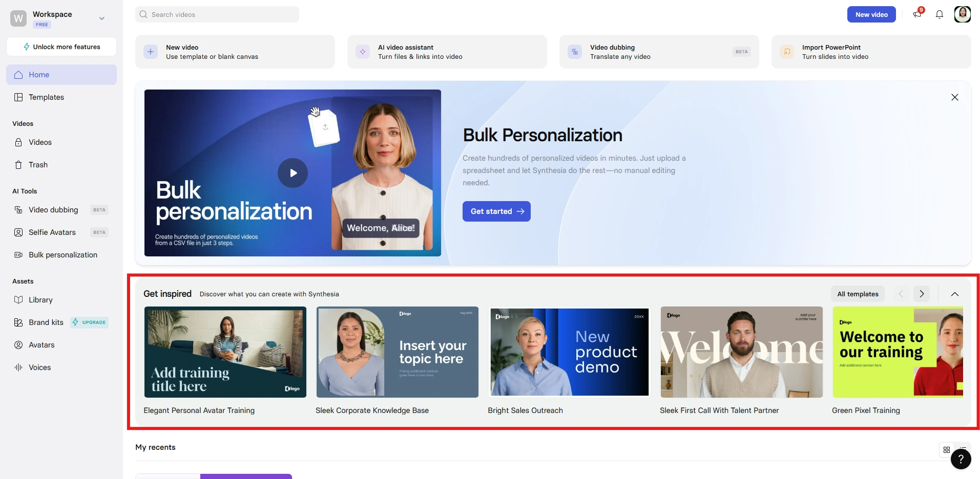980x479 pixels.
Task: Choose the Bright Sales Outreach template thumbnail
Action: [570, 352]
